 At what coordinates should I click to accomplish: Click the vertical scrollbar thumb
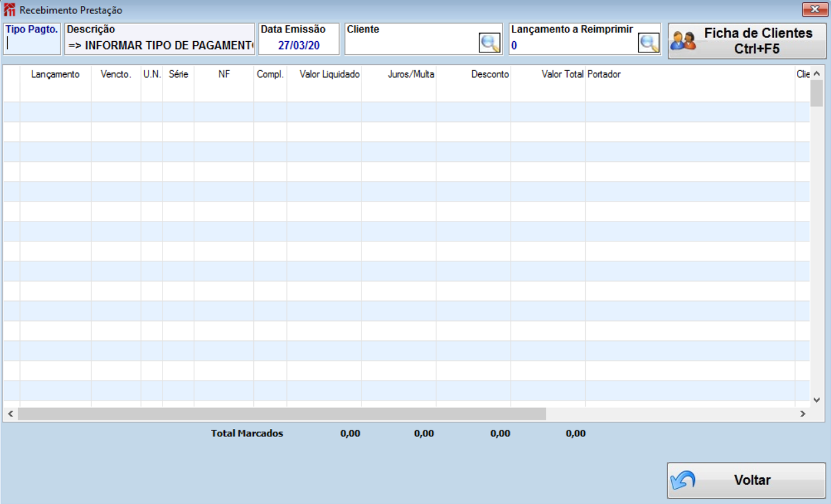[x=816, y=94]
